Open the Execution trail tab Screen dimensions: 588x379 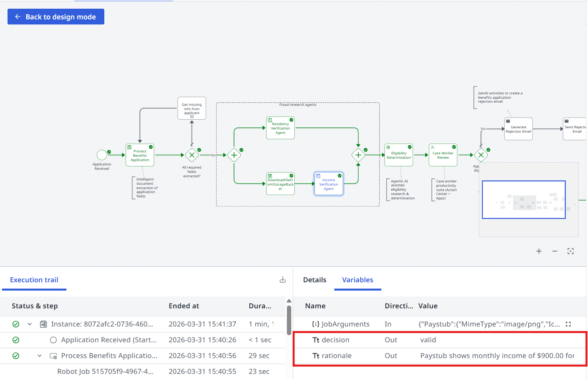[x=34, y=280]
